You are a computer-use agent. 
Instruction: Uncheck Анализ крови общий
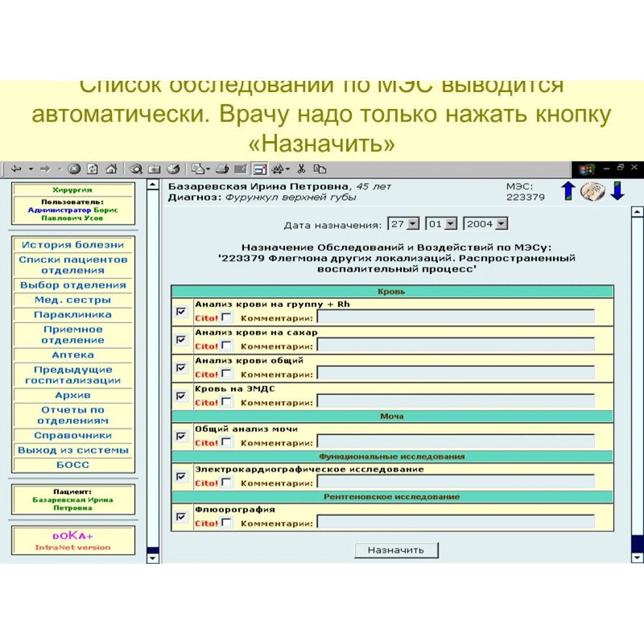[181, 368]
